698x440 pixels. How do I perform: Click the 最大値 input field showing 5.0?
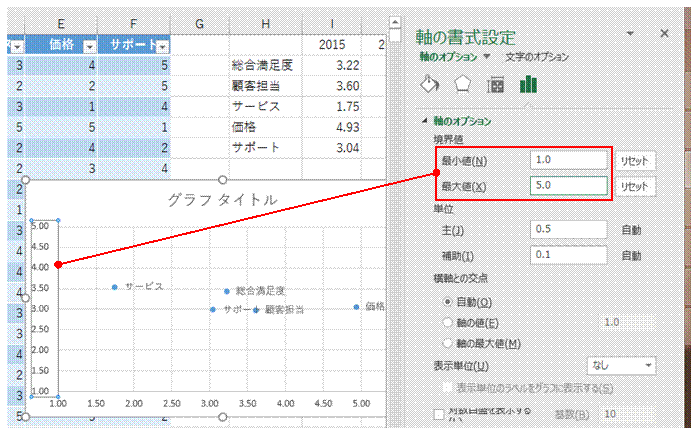pyautogui.click(x=569, y=186)
